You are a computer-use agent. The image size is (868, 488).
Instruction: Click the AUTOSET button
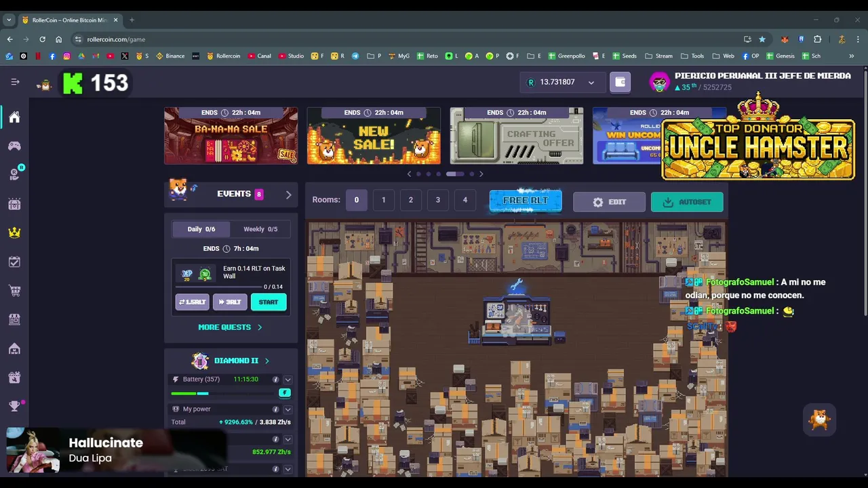pos(687,202)
